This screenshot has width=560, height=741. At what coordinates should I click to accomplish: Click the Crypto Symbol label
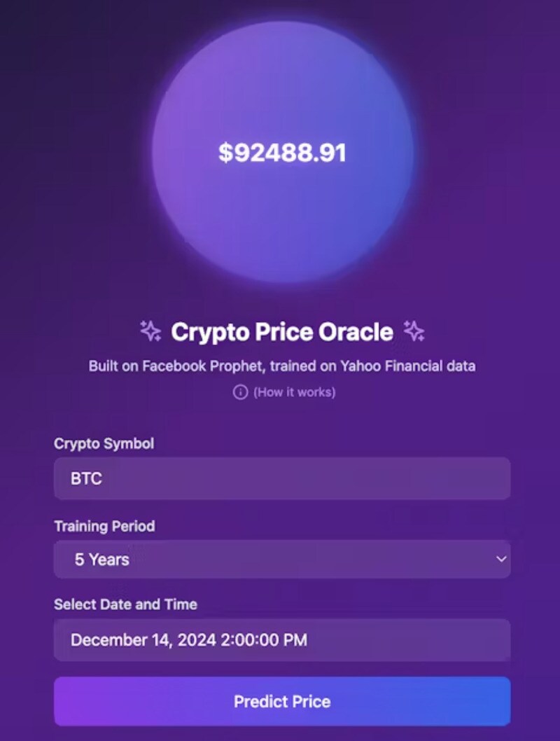coord(104,443)
